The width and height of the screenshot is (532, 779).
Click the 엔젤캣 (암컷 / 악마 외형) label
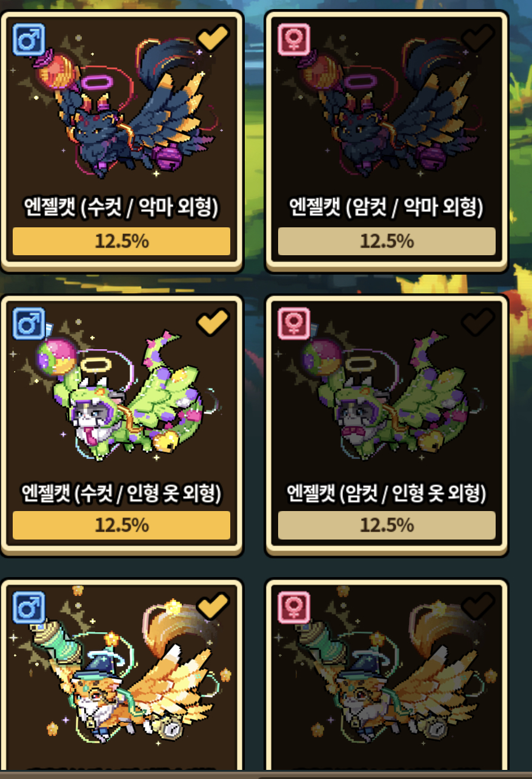[387, 209]
